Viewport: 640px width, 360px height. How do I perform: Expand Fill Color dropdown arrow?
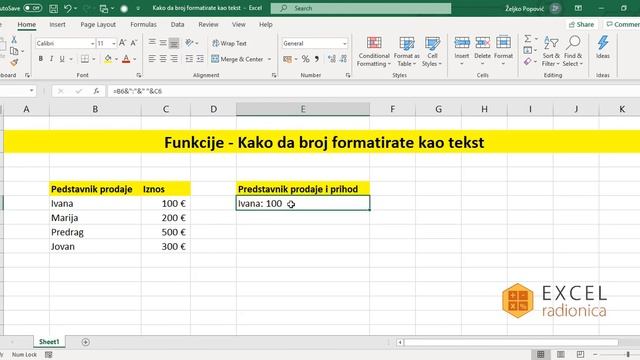(116, 59)
